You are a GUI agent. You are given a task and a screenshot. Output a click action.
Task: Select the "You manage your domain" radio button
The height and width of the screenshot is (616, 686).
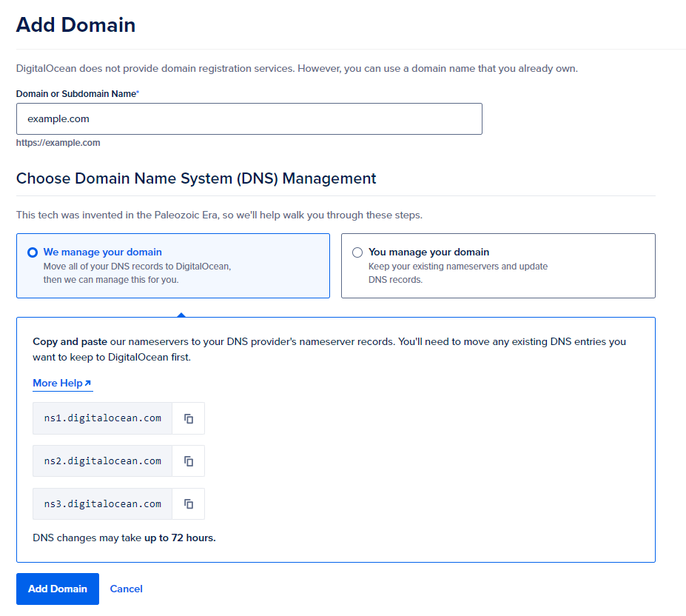pos(357,252)
